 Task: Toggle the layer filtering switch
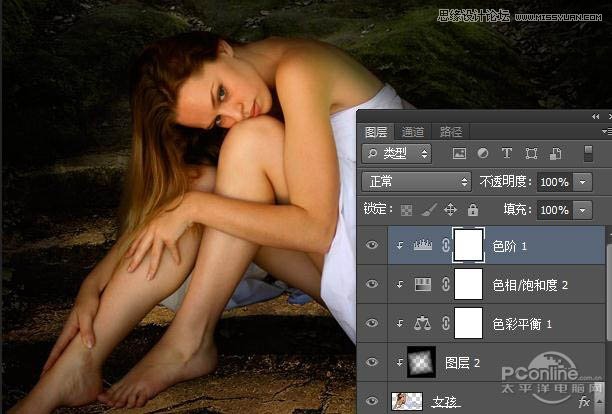click(x=588, y=153)
